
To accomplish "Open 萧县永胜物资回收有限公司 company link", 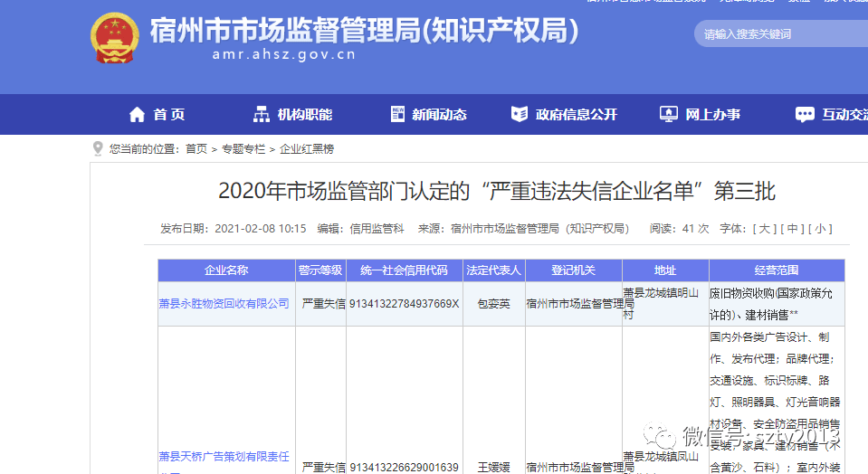I will (x=224, y=304).
